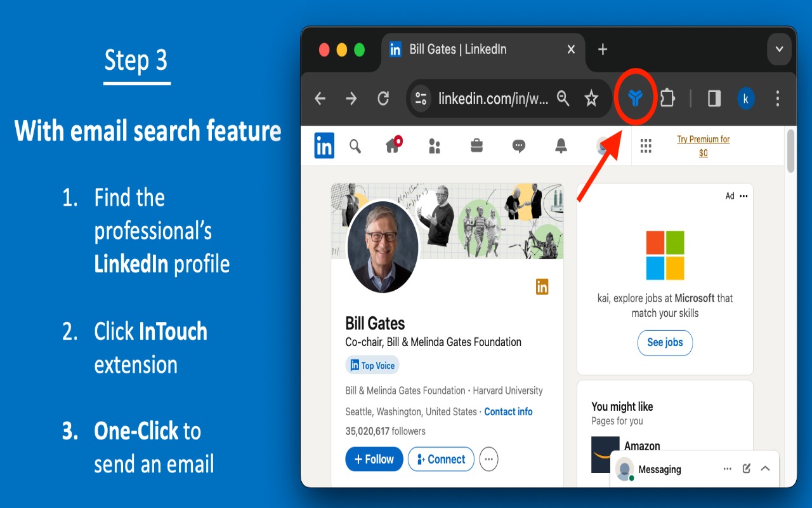The image size is (812, 508).
Task: Click the My Network people icon
Action: point(434,145)
